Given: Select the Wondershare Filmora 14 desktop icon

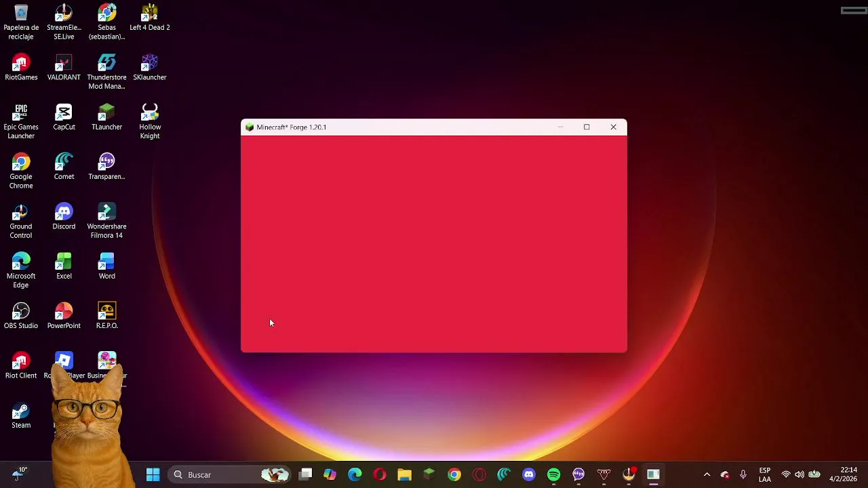Looking at the screenshot, I should (106, 221).
